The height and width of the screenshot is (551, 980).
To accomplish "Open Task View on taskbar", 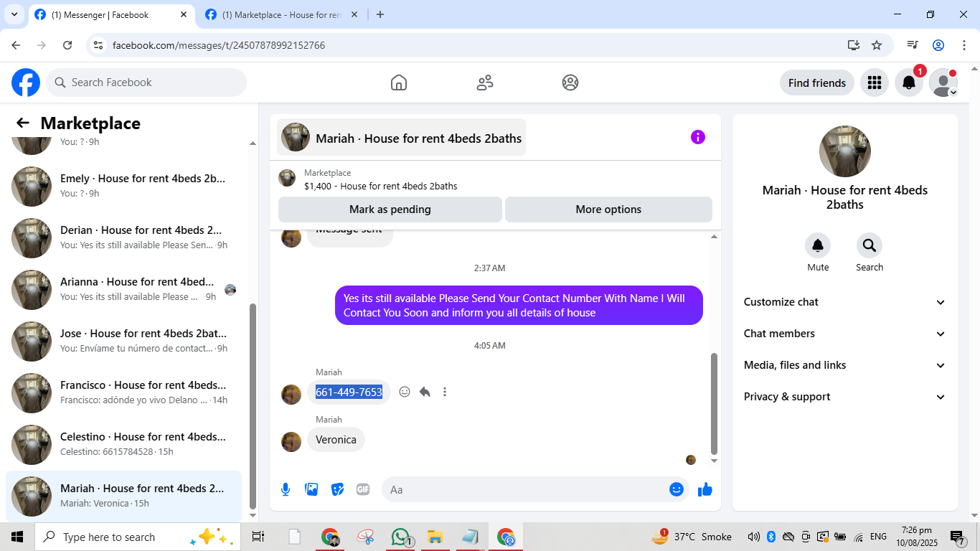I will tap(258, 537).
